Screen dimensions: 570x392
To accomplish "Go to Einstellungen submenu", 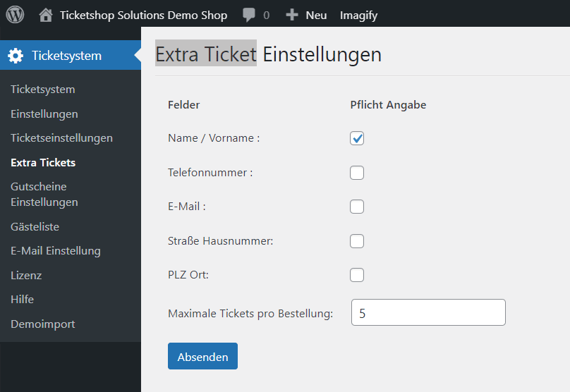I will (44, 114).
